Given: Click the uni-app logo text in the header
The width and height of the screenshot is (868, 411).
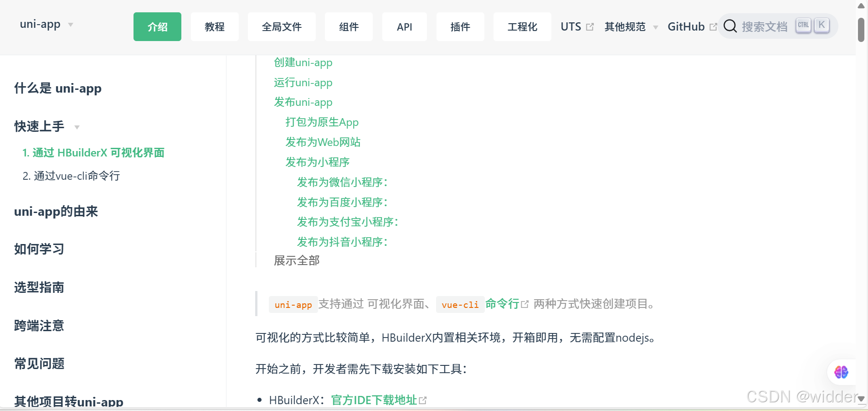Looking at the screenshot, I should point(40,24).
